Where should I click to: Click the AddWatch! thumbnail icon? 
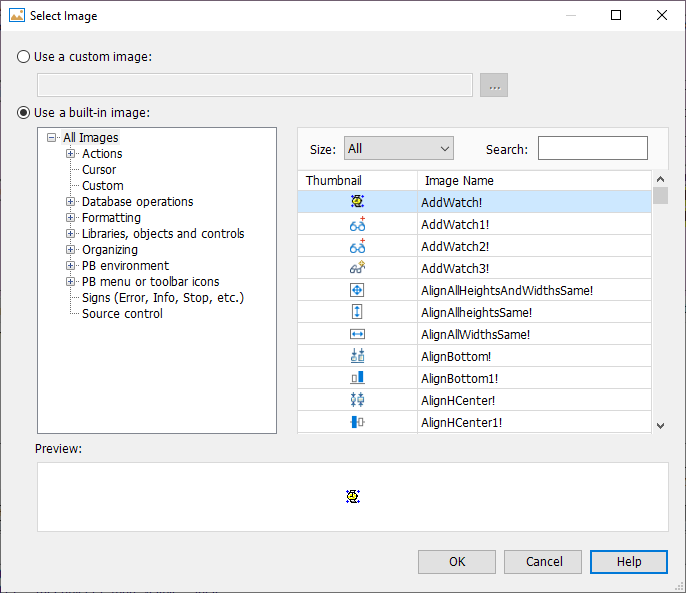[357, 202]
